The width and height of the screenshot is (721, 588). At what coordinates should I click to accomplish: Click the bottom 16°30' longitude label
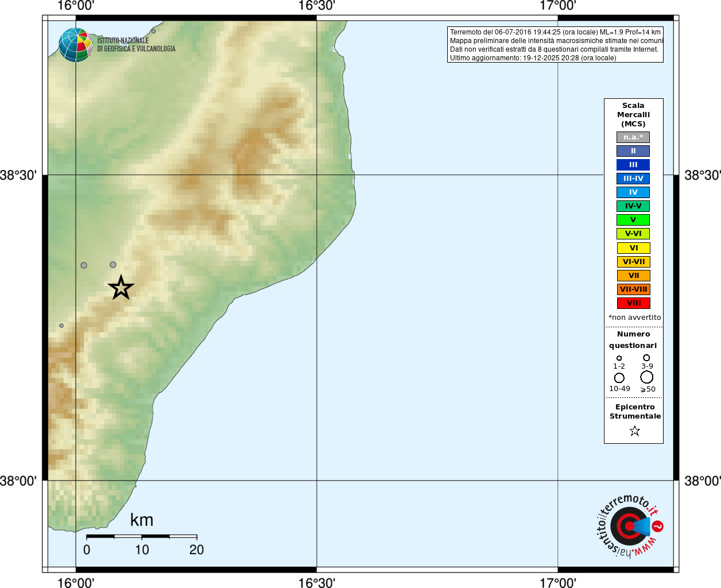(x=317, y=583)
